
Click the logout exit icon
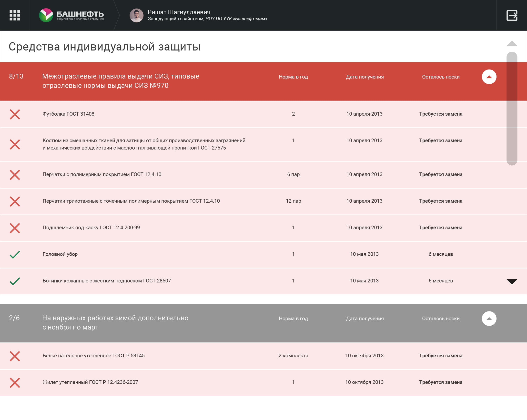512,15
